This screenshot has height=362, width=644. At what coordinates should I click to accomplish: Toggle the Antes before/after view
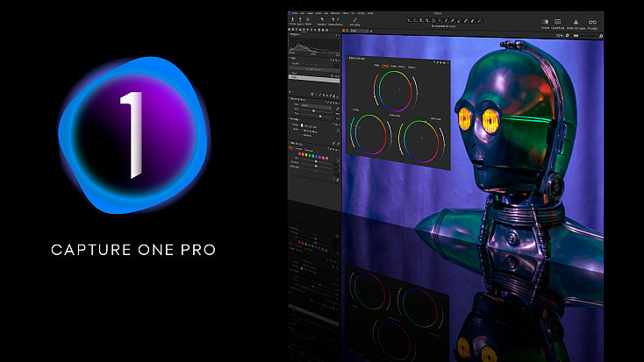(546, 24)
